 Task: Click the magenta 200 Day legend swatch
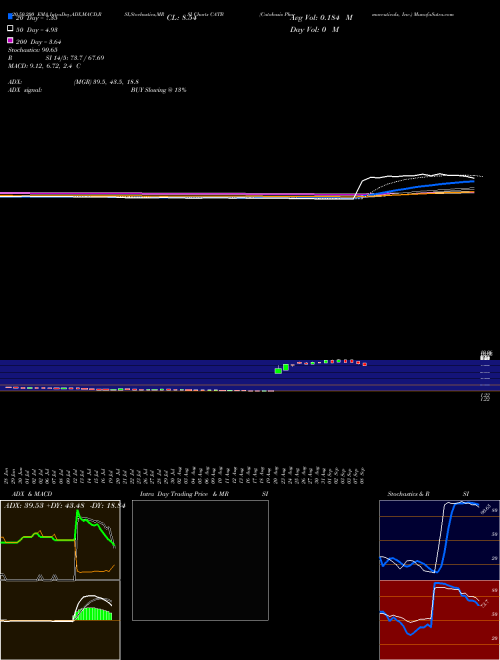[x=10, y=40]
